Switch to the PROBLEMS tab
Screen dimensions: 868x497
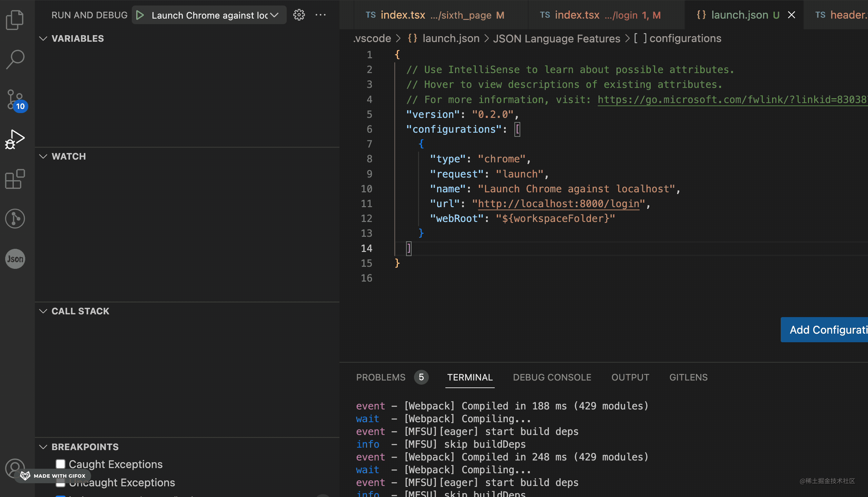(381, 377)
